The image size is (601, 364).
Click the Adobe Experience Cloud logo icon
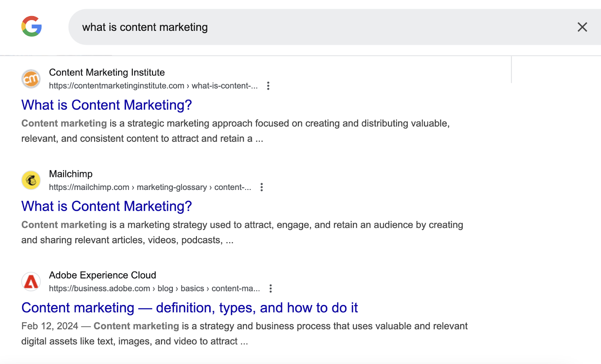tap(31, 282)
